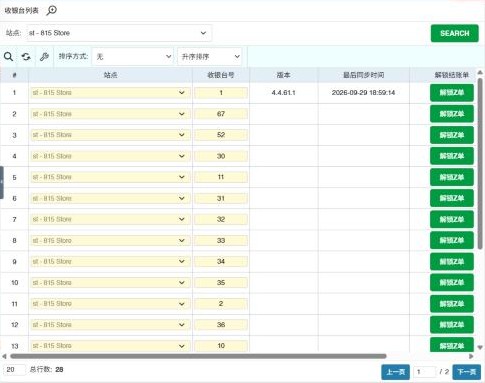Viewport: 485px width, 383px height.
Task: Click 解锁Z单 button in row 3
Action: (452, 135)
